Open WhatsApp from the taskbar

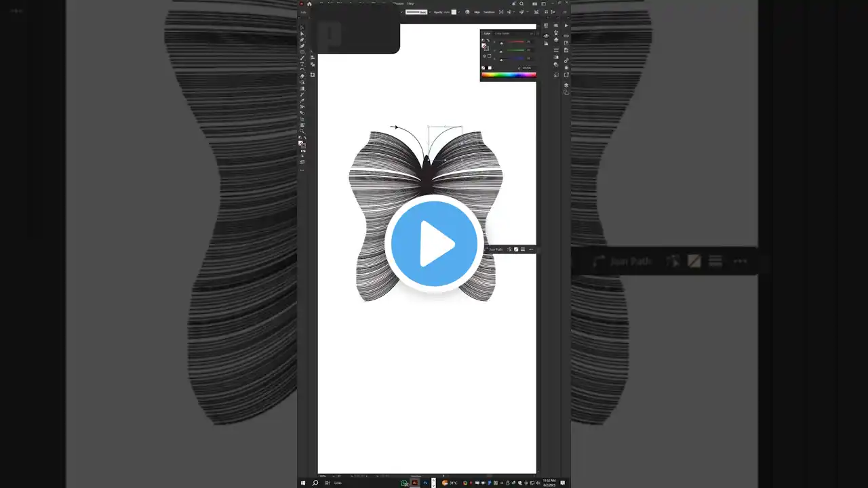click(x=404, y=483)
